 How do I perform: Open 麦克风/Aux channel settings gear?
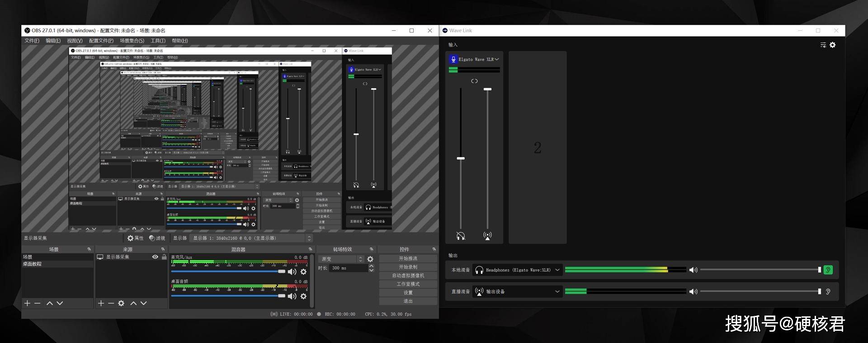pos(303,272)
